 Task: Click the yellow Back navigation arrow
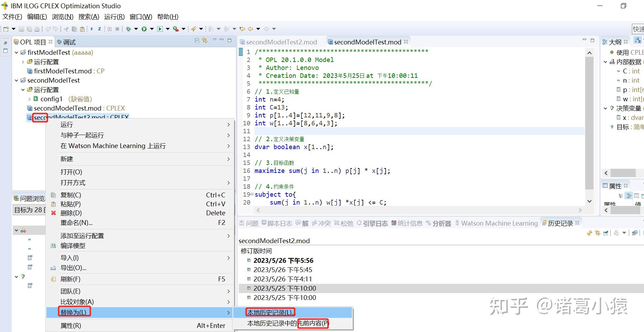coord(250,29)
